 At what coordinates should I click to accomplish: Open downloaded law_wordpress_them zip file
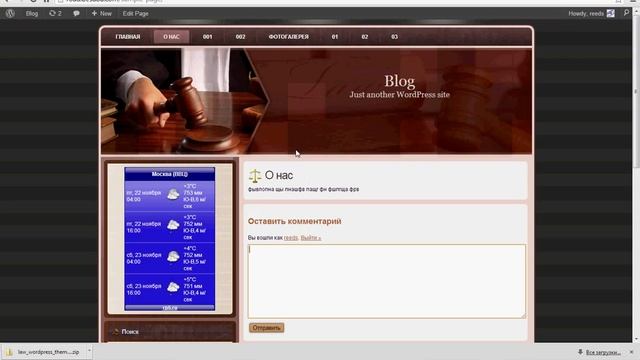pyautogui.click(x=44, y=352)
